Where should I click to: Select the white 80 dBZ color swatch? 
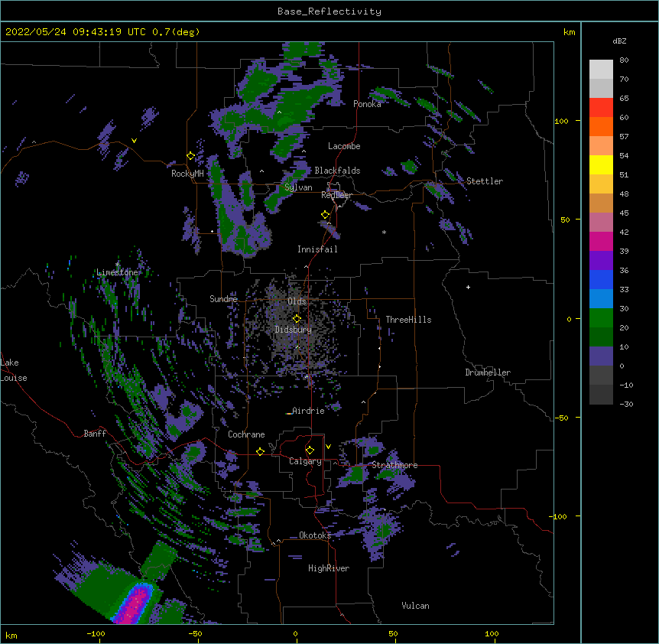click(x=601, y=70)
